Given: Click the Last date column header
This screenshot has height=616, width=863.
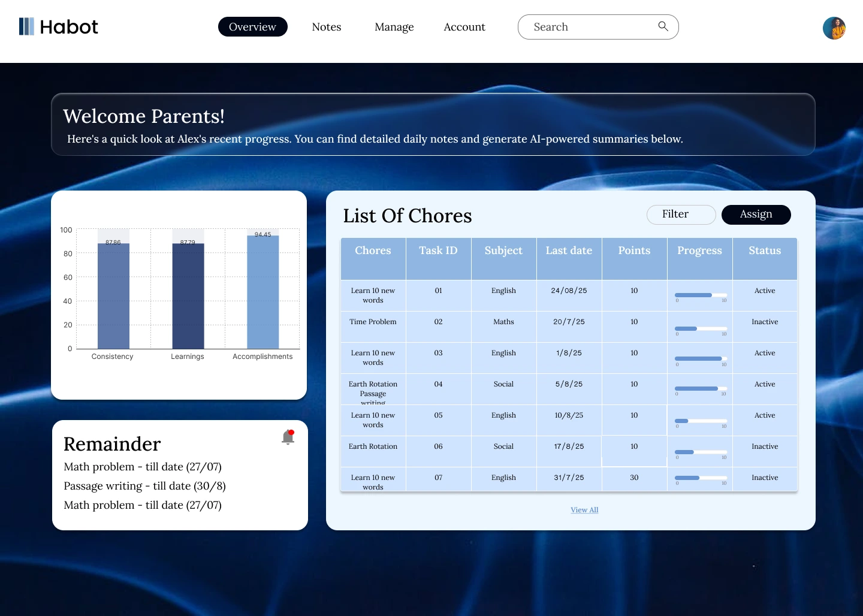Looking at the screenshot, I should point(569,259).
